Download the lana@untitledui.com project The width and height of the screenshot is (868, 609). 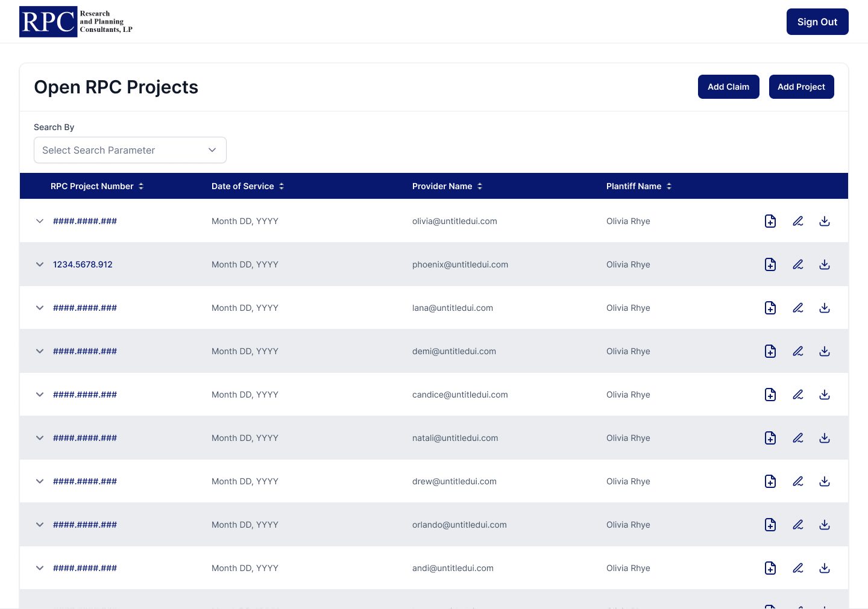pyautogui.click(x=825, y=308)
